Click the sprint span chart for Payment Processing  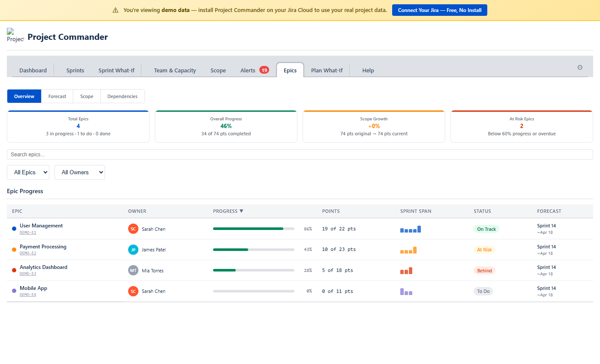click(408, 250)
